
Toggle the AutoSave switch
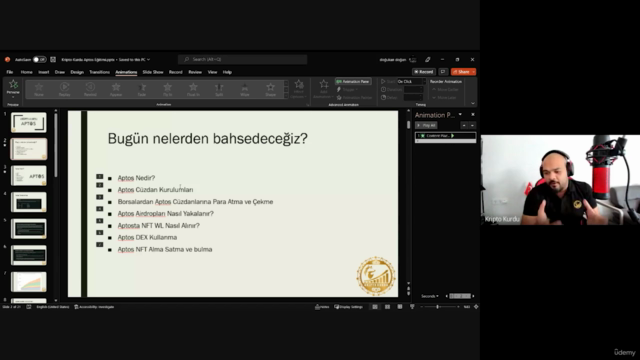40,60
